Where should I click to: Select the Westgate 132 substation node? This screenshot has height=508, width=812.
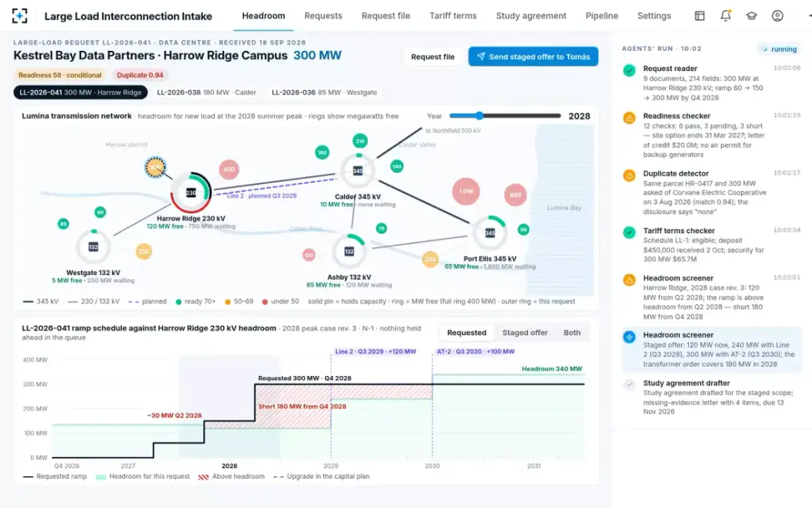coord(93,247)
